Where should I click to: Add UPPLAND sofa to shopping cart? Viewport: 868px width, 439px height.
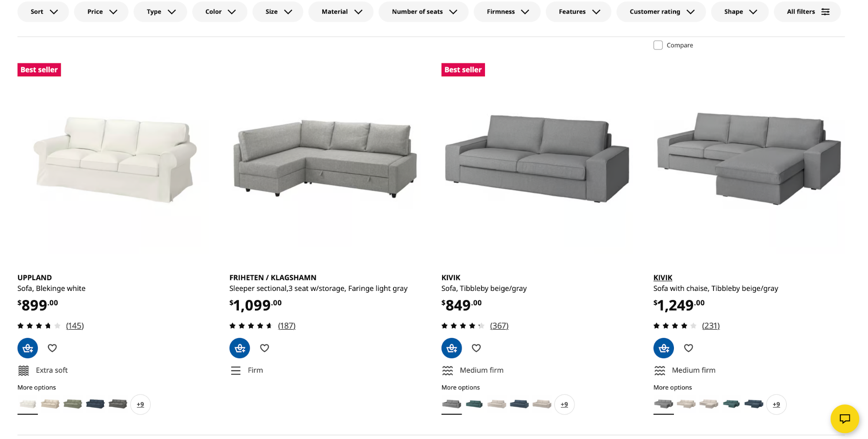click(x=27, y=348)
